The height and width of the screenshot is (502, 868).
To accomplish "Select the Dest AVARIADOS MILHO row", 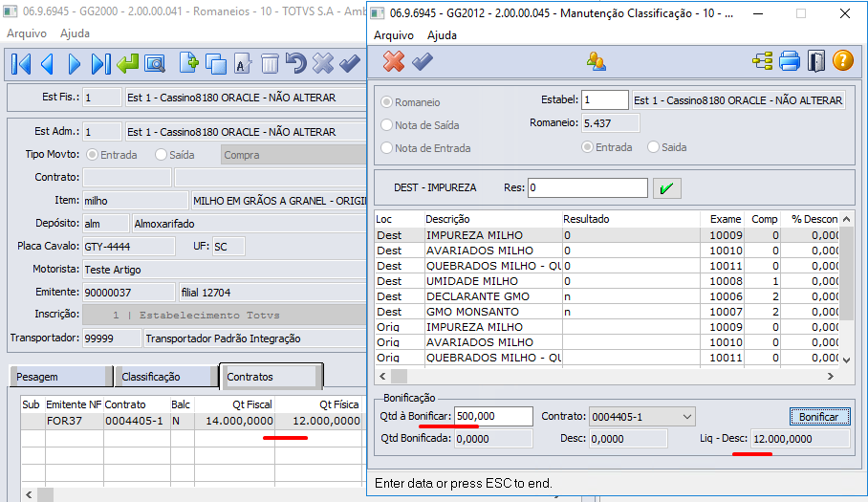I will 607,251.
